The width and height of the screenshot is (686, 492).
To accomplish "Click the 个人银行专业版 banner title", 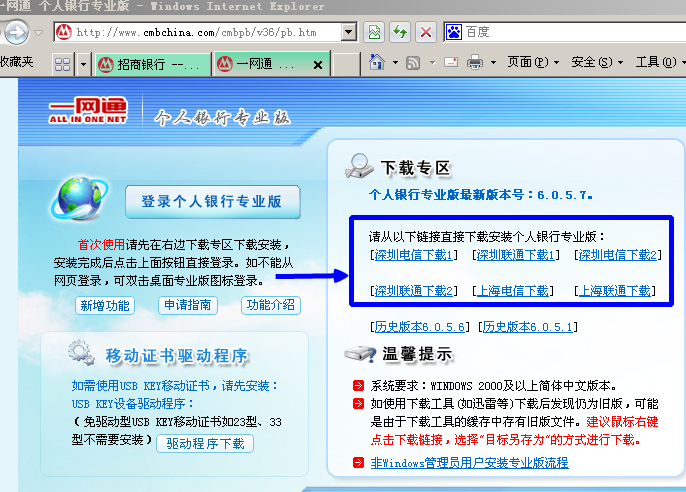I will pyautogui.click(x=222, y=118).
